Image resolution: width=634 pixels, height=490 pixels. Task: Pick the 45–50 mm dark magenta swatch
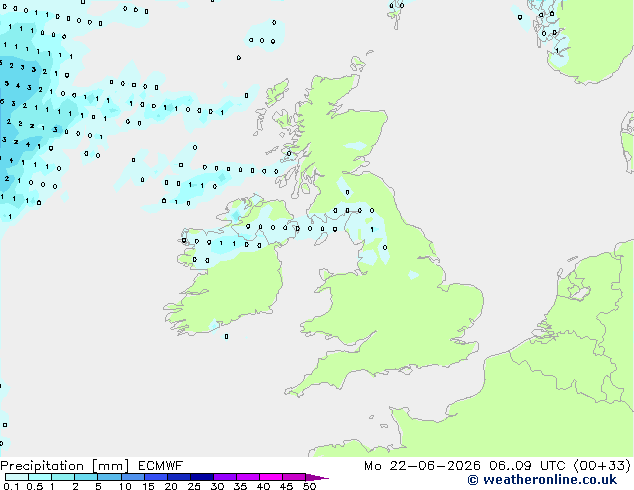pos(294,477)
